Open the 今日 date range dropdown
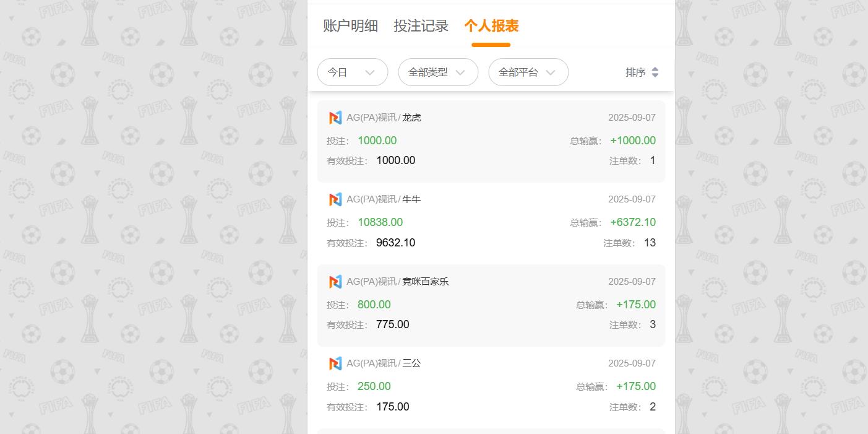The image size is (868, 434). [353, 72]
